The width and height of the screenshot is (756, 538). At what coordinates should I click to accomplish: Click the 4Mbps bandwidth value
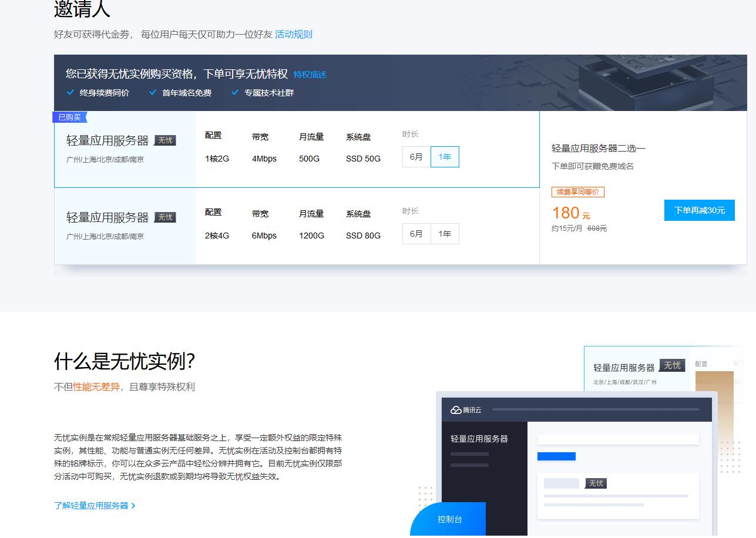[x=264, y=159]
